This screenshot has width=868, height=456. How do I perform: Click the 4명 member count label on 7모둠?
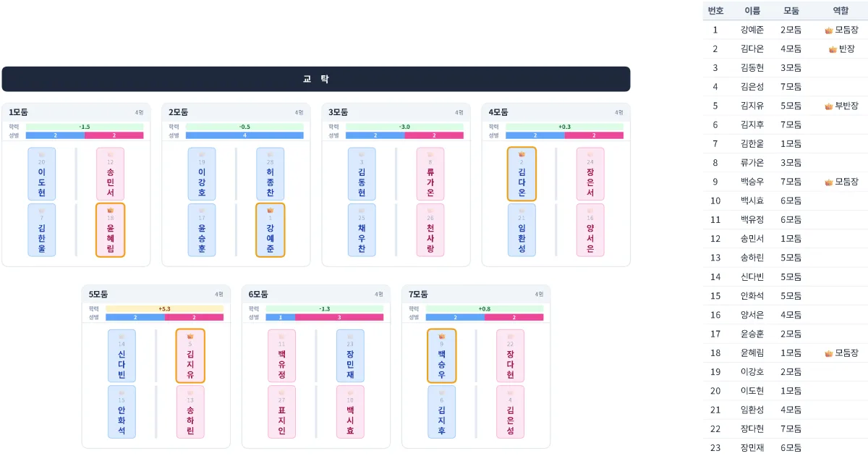pos(539,295)
